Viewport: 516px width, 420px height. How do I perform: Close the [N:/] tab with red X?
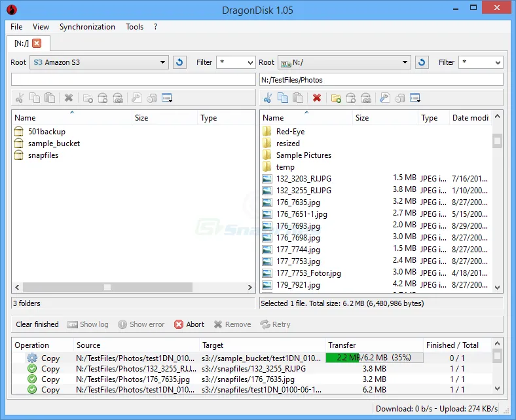pos(37,43)
